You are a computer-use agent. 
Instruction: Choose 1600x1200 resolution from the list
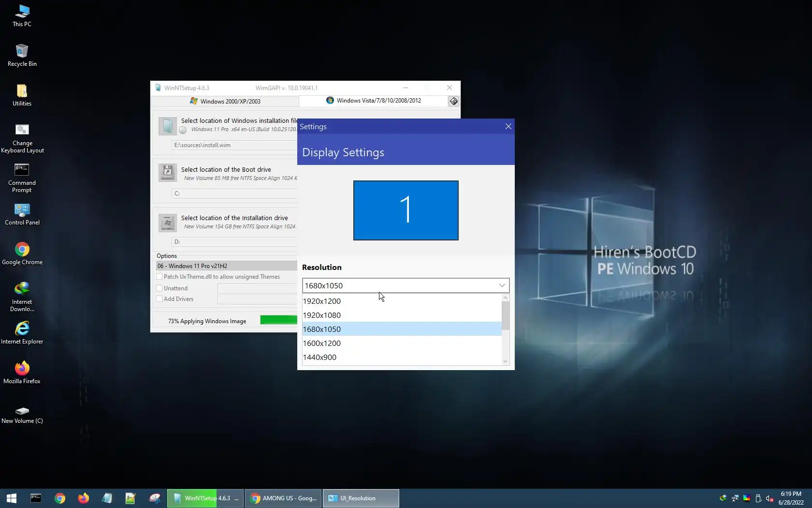coord(402,343)
